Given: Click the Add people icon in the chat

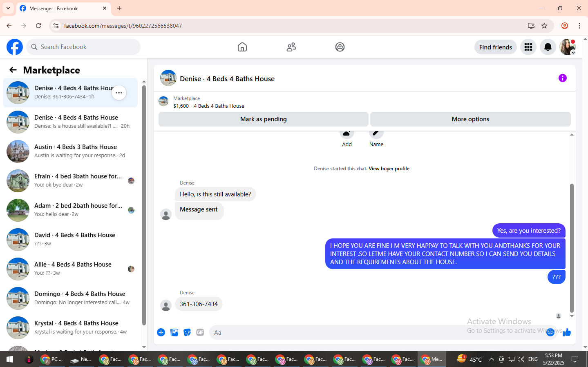Looking at the screenshot, I should tap(347, 133).
